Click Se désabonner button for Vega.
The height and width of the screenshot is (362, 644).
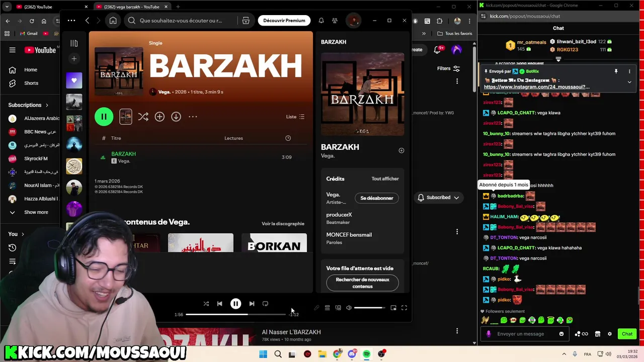377,198
